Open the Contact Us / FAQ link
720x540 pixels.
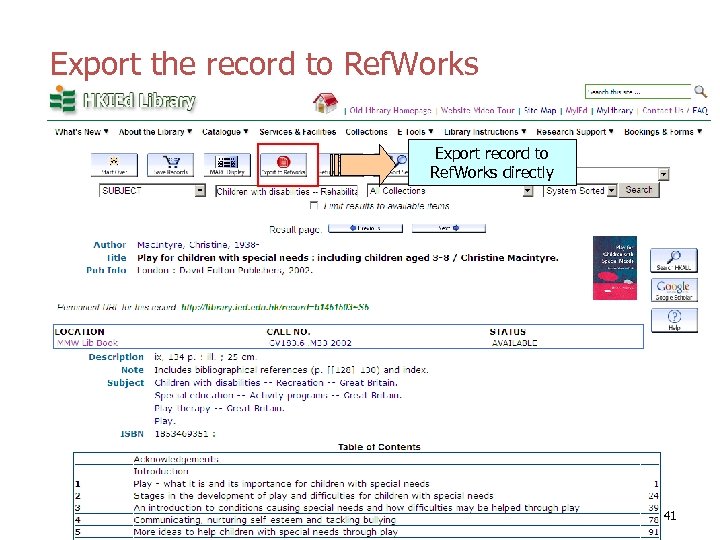[x=675, y=110]
